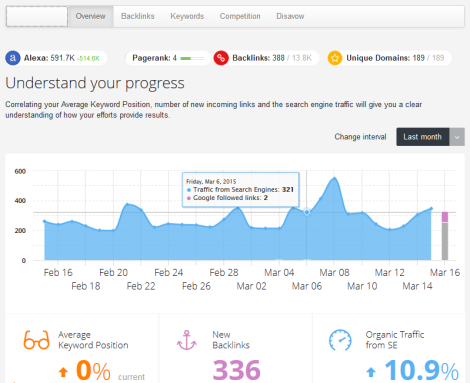The image size is (470, 383).
Task: Click the Alexa 591.7K rank value
Action: (63, 58)
